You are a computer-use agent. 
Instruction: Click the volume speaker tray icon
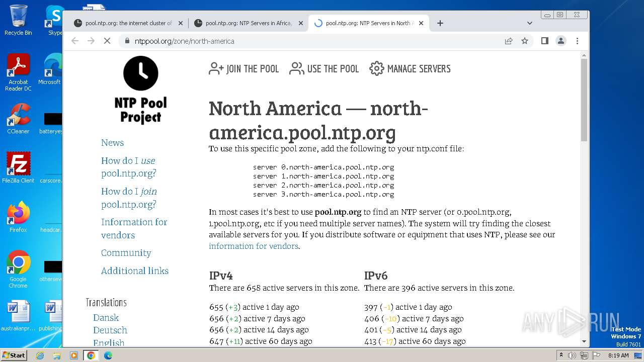point(572,355)
